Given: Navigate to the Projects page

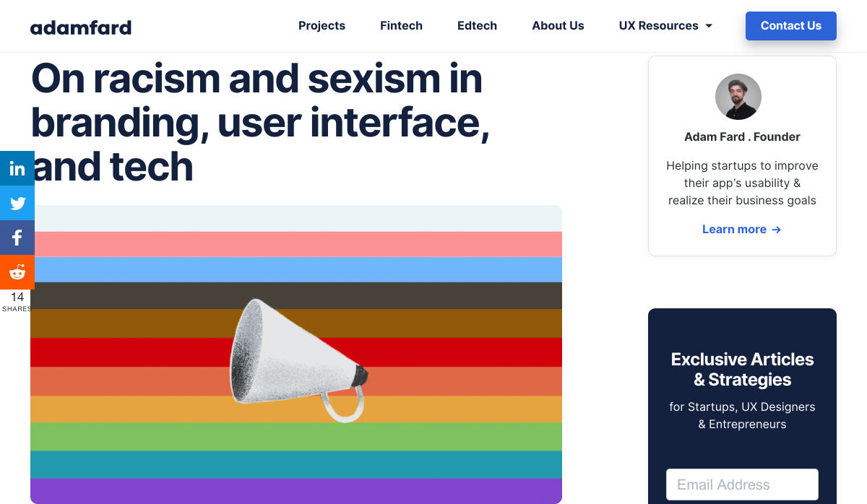Looking at the screenshot, I should (322, 26).
